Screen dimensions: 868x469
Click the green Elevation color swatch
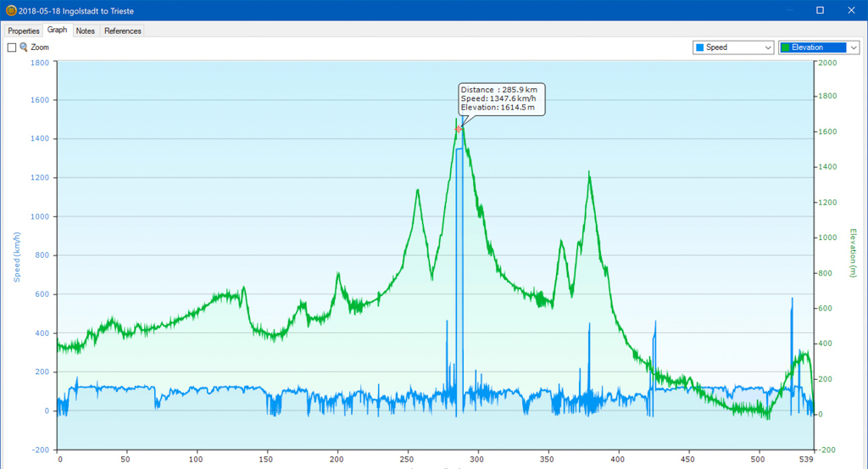(x=785, y=47)
